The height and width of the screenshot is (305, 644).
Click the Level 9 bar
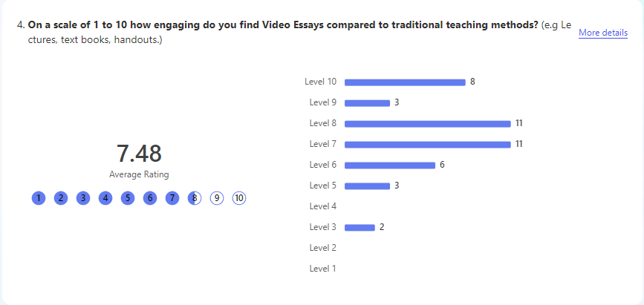click(x=367, y=103)
